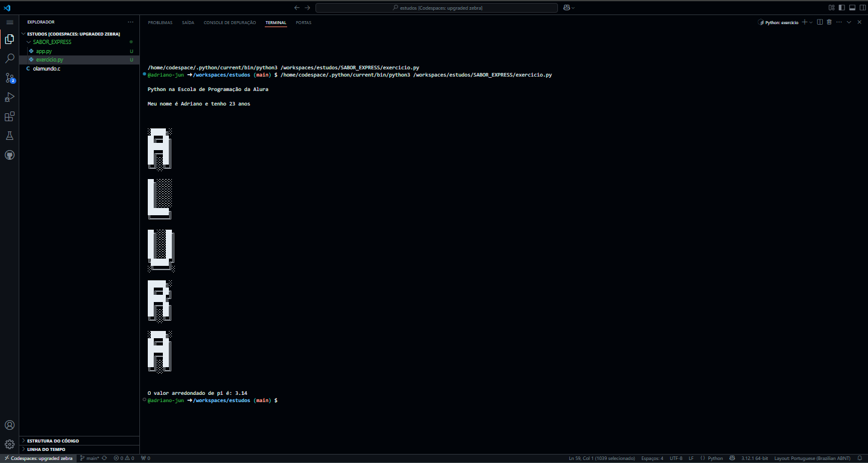Open notifications bell icon
This screenshot has height=463, width=868.
click(x=860, y=458)
